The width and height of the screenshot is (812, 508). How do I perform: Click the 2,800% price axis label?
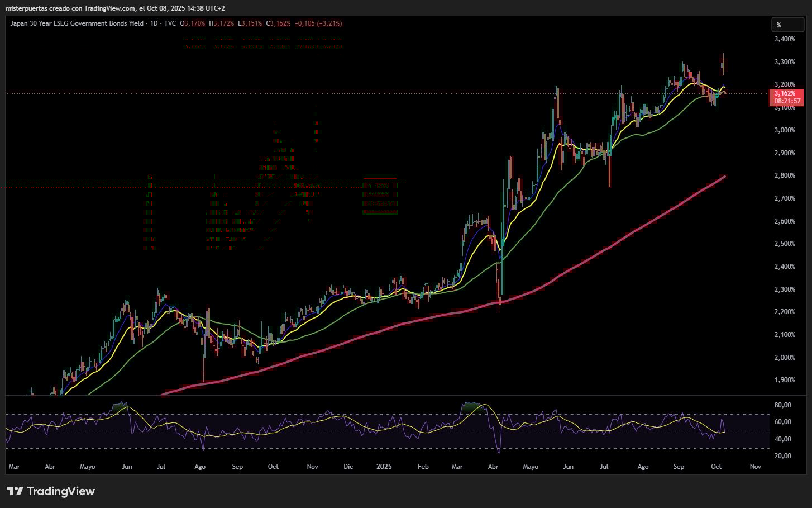[785, 175]
